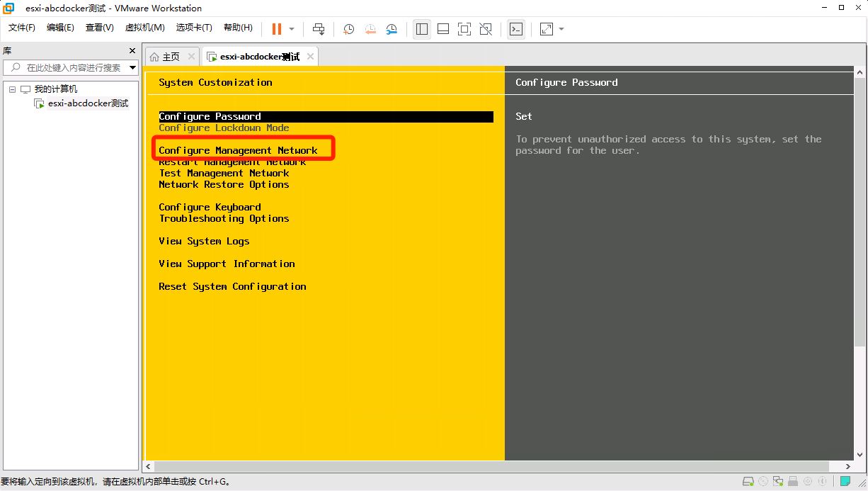Switch to the 主页 home tab
Image resolution: width=868 pixels, height=491 pixels.
click(x=171, y=57)
